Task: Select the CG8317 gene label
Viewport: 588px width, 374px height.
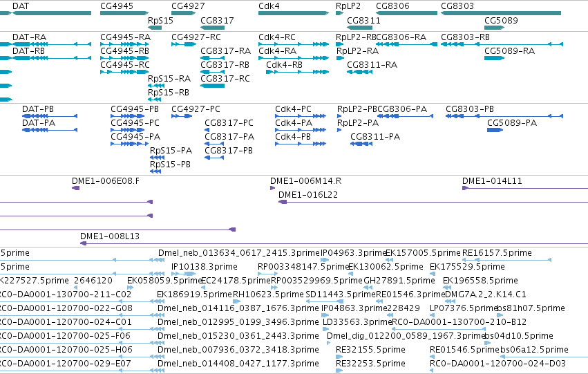Action: tap(217, 20)
